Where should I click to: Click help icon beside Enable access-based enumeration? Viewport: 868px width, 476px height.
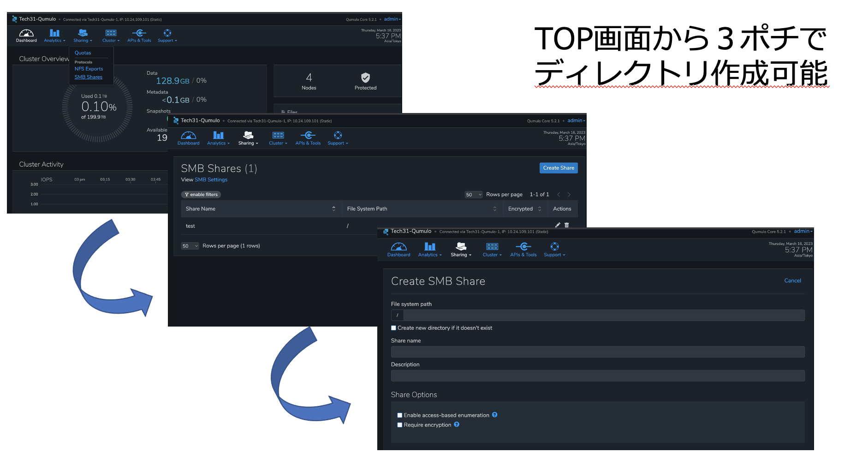[495, 415]
